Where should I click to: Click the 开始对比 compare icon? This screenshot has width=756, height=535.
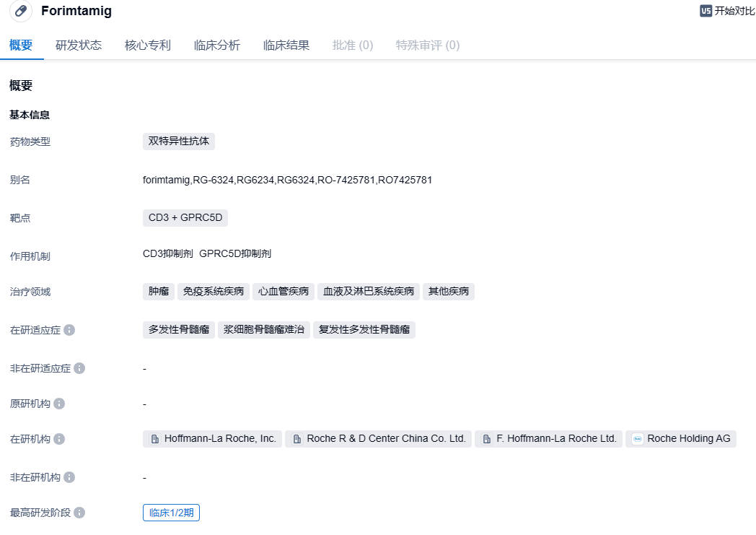[706, 11]
